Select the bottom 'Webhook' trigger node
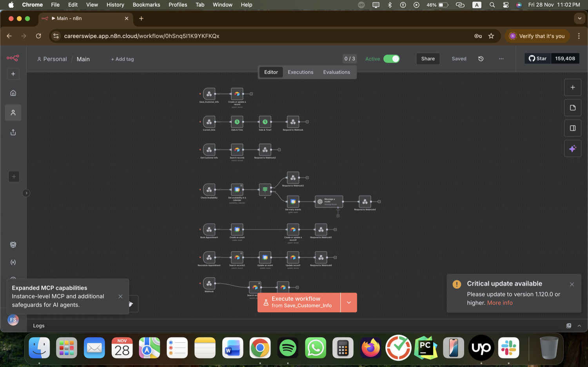 click(x=209, y=283)
